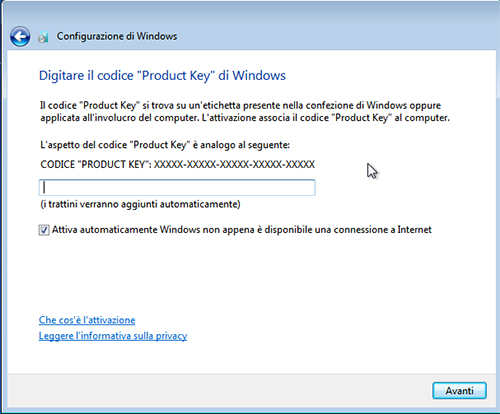The image size is (500, 414).
Task: Open the "Che cos'è l'attivazione" link
Action: (87, 320)
